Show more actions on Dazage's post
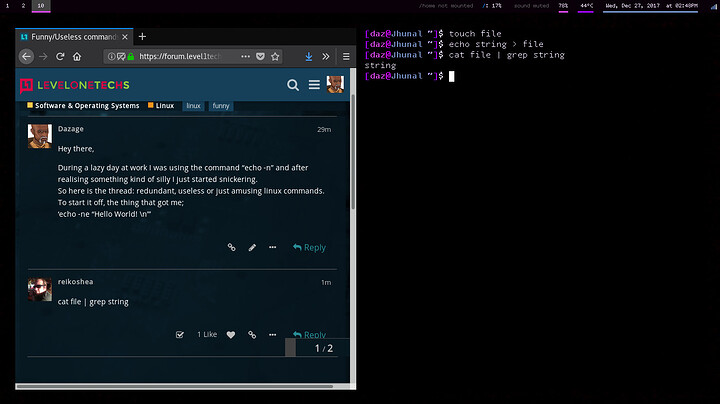This screenshot has height=404, width=720. (273, 247)
